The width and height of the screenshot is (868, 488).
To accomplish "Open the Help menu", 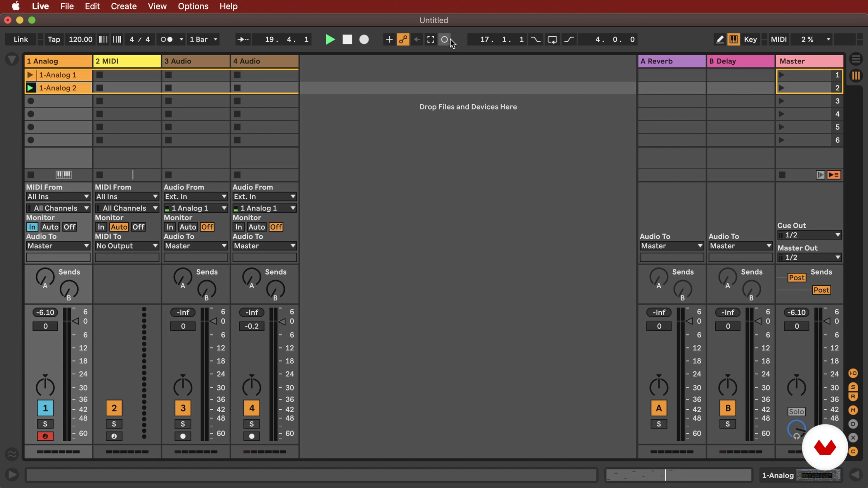I will pos(229,6).
